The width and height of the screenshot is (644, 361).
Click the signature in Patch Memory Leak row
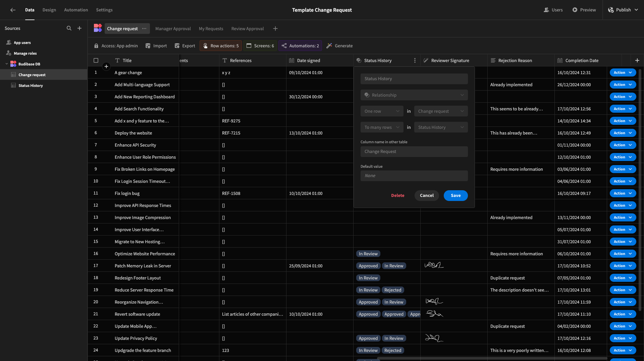click(x=434, y=265)
